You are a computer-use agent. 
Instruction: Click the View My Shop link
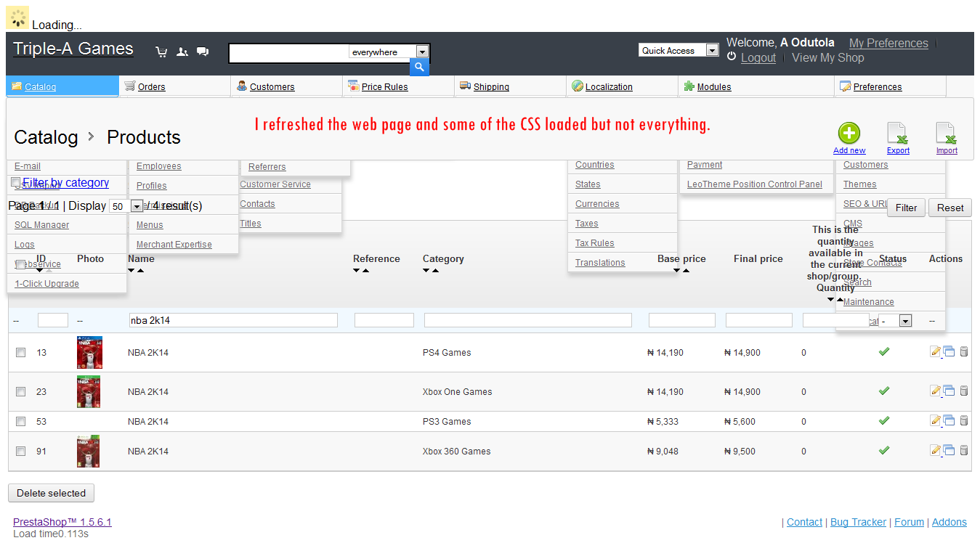tap(828, 57)
